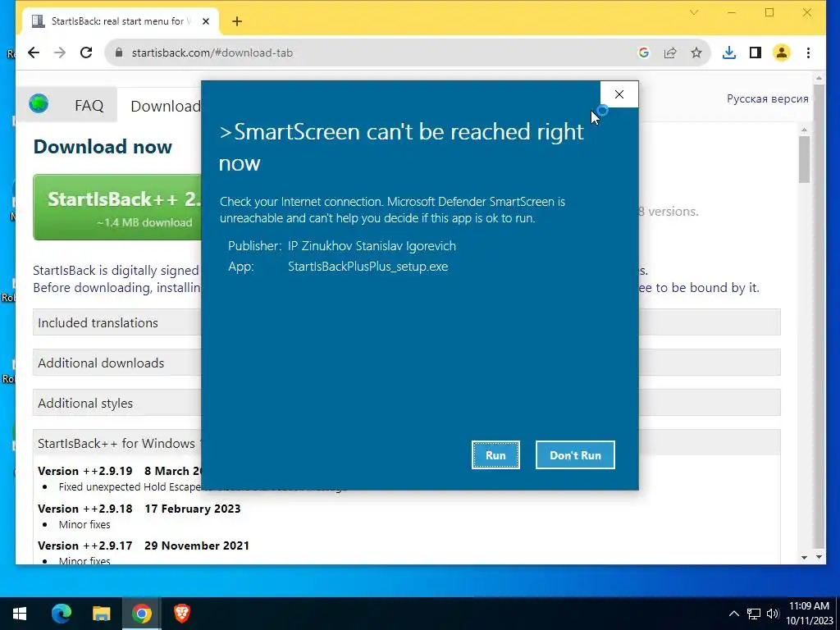The width and height of the screenshot is (840, 630).
Task: Click outer scrollbar down arrow
Action: (819, 557)
